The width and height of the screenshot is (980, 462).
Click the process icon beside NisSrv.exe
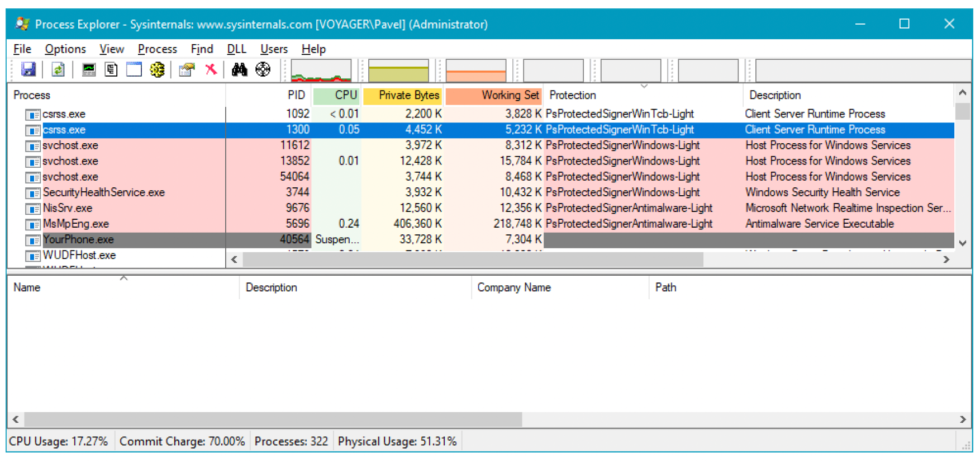point(33,209)
